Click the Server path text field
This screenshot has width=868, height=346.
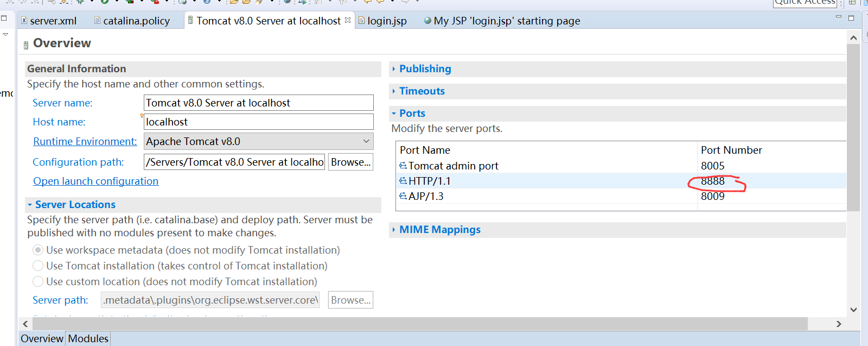(x=210, y=300)
